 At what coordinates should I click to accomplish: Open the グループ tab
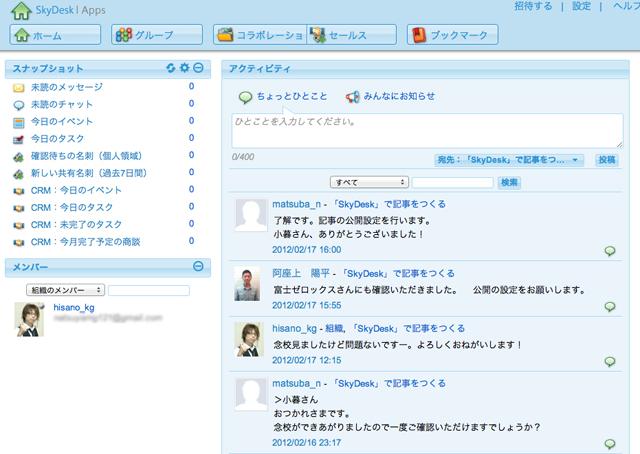[x=157, y=35]
